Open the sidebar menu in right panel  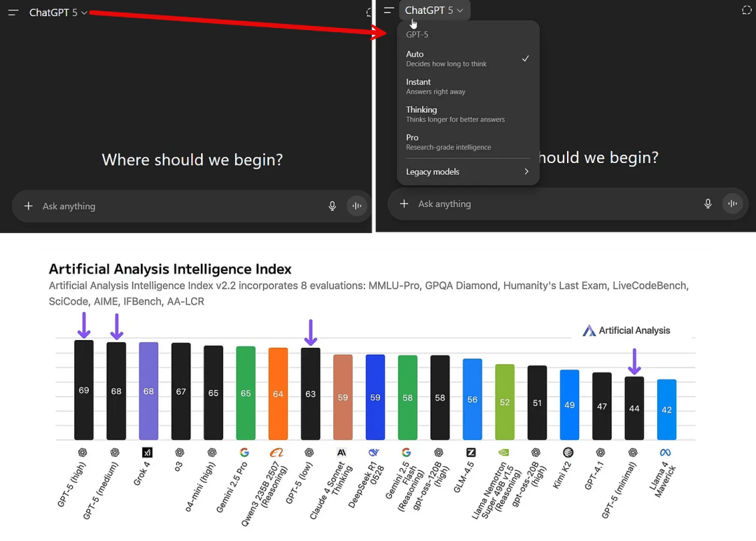(x=388, y=10)
